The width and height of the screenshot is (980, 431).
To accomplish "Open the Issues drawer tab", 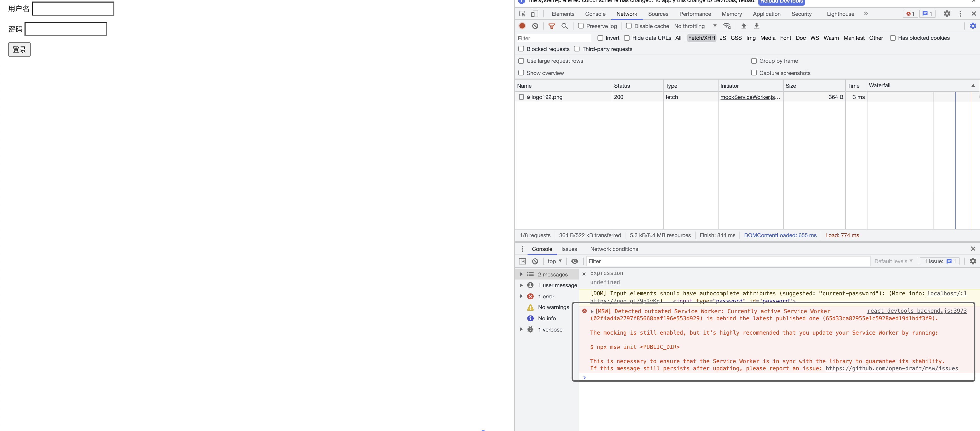I will click(x=569, y=249).
